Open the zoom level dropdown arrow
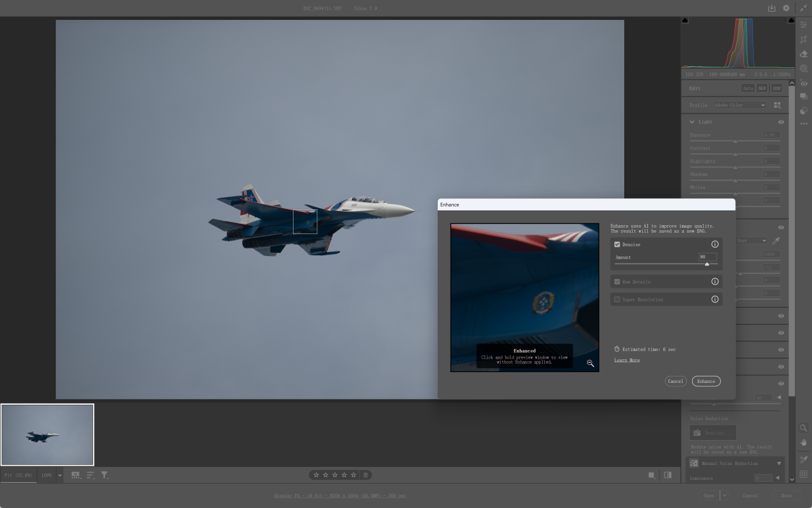The height and width of the screenshot is (508, 812). click(60, 475)
